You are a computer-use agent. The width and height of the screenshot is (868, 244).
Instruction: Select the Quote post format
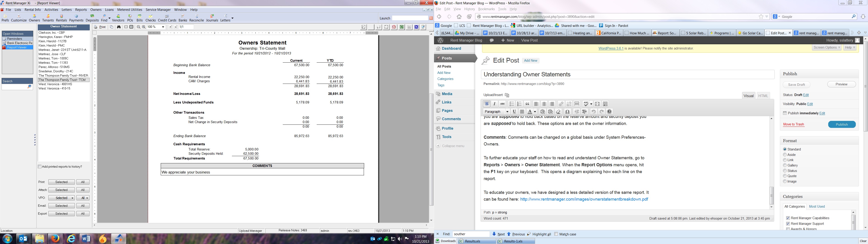click(785, 176)
